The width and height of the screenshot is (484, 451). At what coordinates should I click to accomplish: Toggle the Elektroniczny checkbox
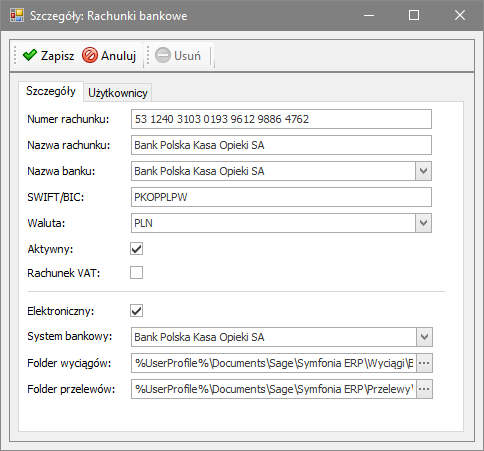pos(136,311)
